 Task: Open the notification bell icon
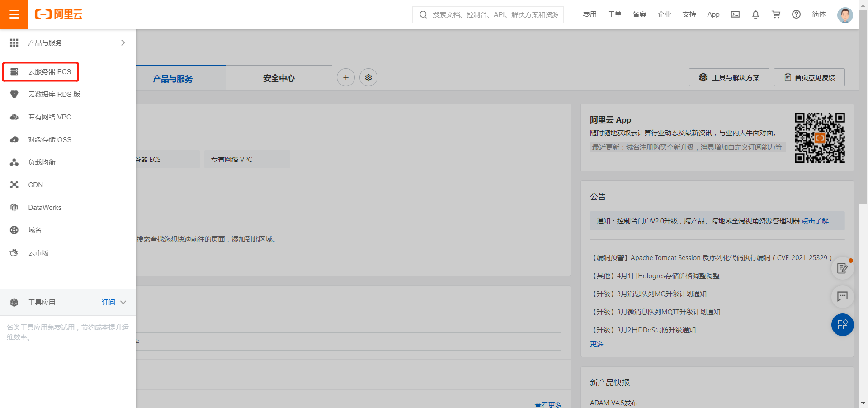pos(755,14)
